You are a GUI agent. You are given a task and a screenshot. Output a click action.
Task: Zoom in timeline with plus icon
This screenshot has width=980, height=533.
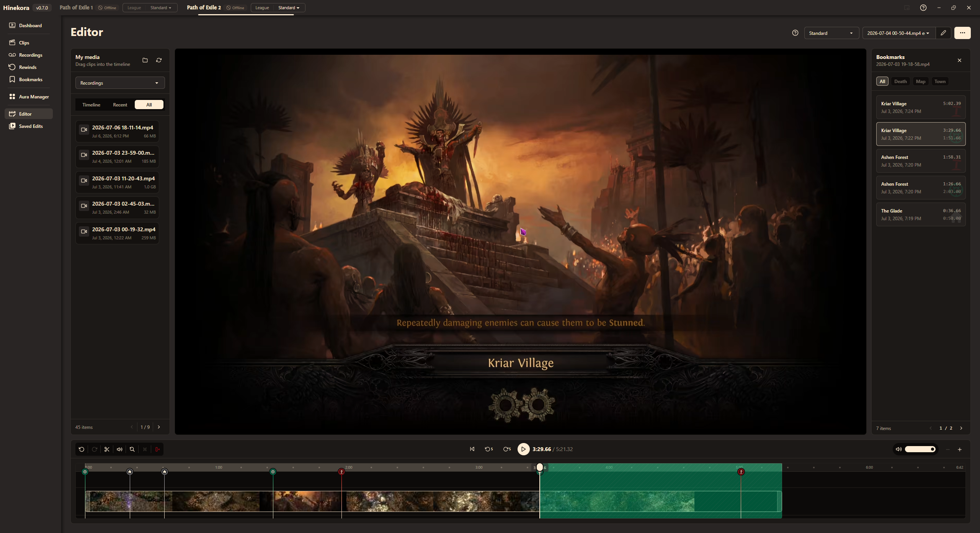point(960,450)
